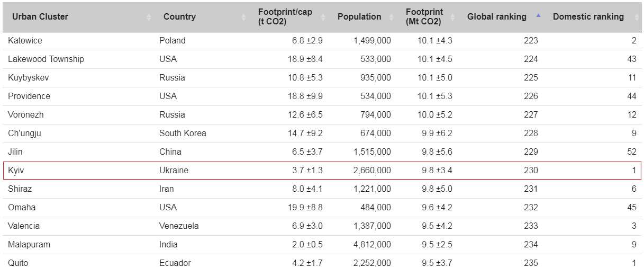Sort table by Country column header
644x276 pixels.
click(x=179, y=17)
